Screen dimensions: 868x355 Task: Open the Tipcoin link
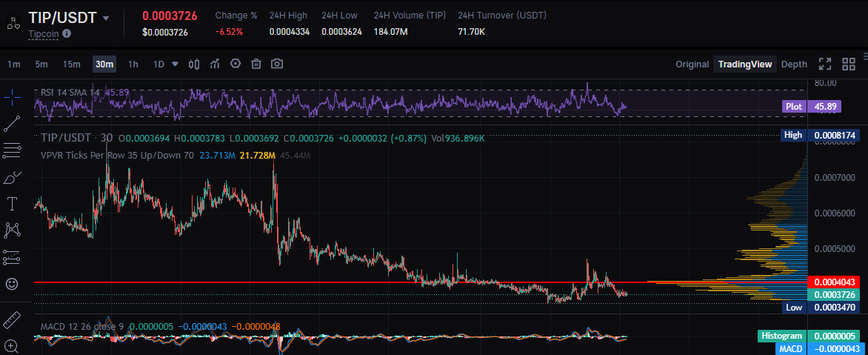pyautogui.click(x=44, y=33)
